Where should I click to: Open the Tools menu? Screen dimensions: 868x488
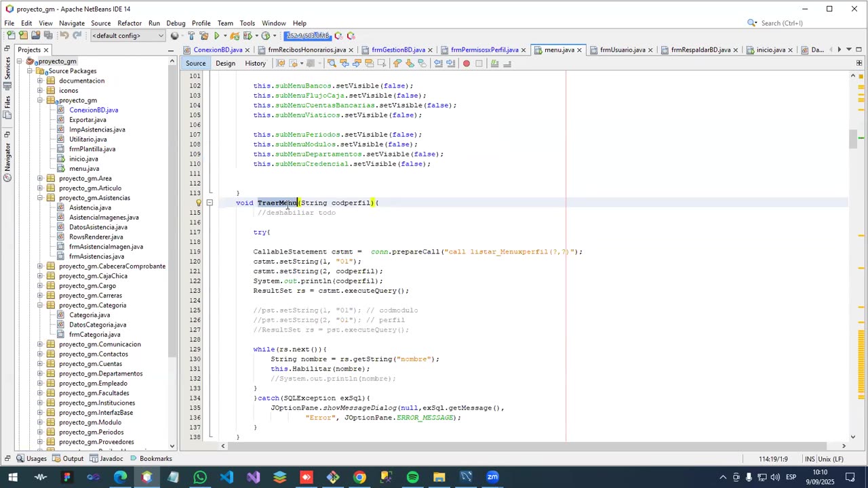pyautogui.click(x=247, y=23)
